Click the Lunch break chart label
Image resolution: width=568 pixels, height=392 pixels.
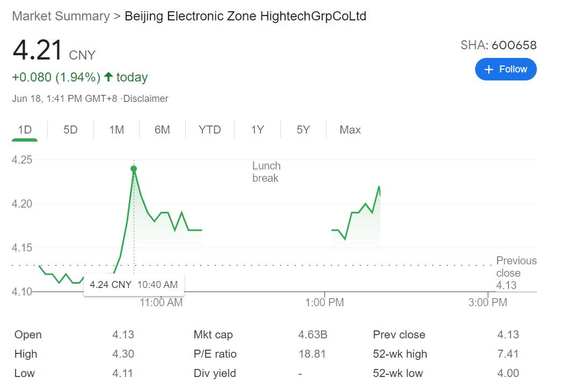pos(266,172)
